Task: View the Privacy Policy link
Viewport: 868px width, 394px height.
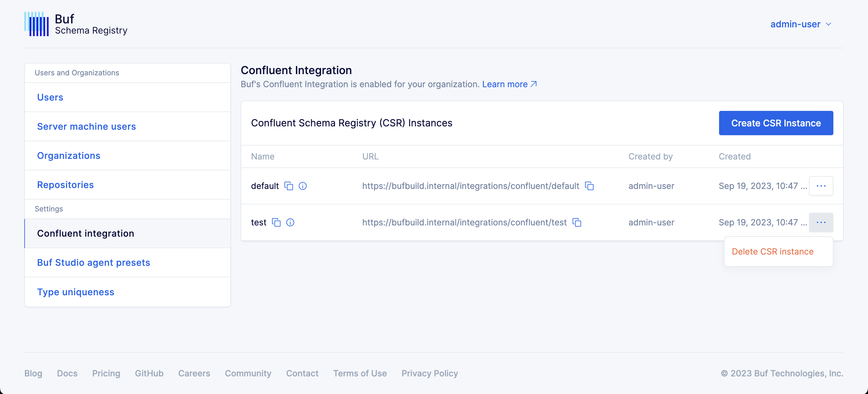Action: (430, 373)
